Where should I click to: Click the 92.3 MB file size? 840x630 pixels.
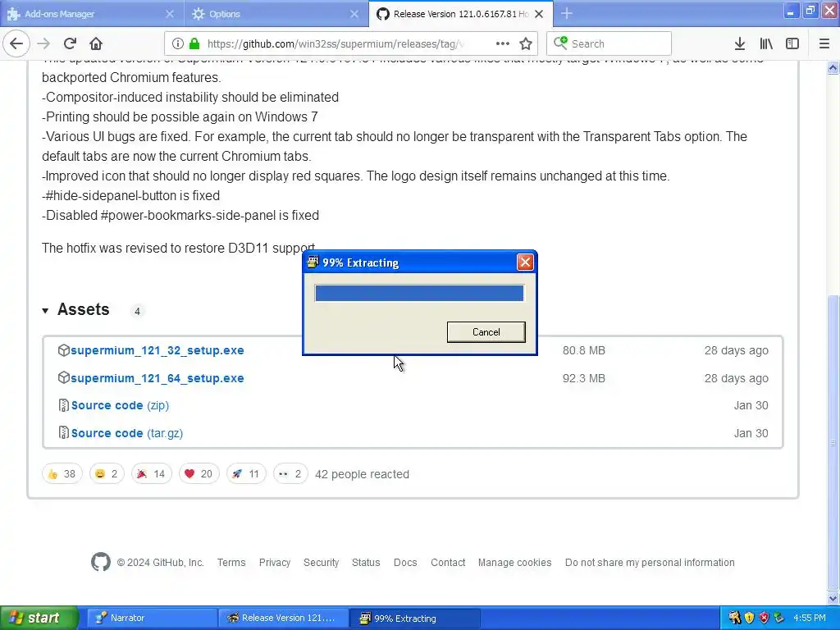[x=583, y=378]
